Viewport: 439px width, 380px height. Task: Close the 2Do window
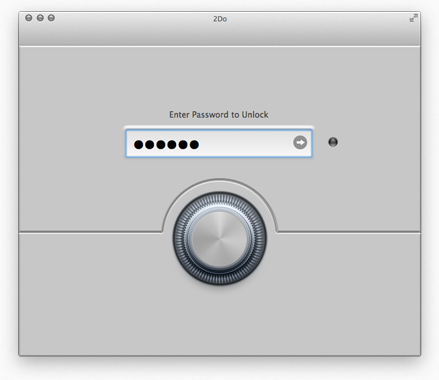29,18
